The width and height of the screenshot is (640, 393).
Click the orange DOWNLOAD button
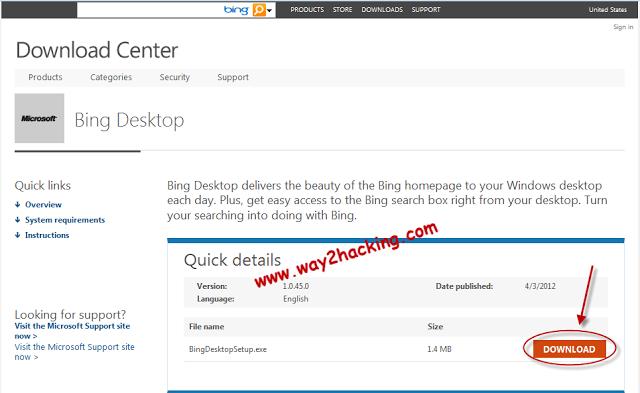[569, 349]
